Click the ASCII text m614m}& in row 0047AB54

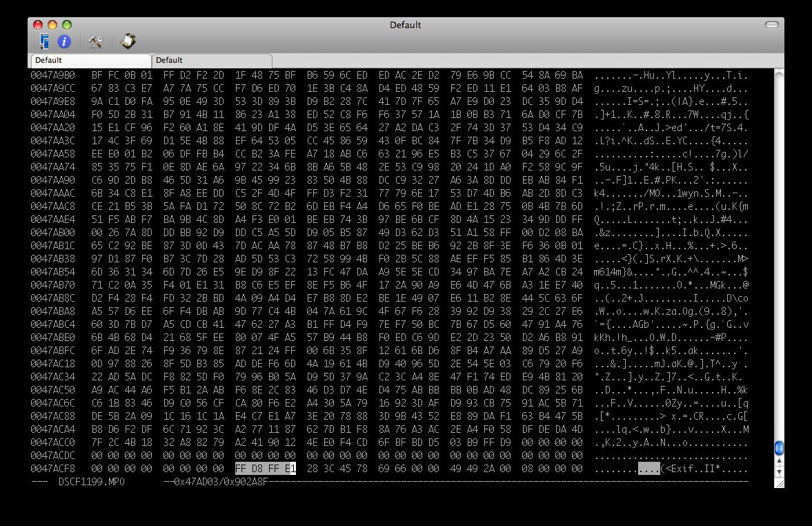pos(613,273)
